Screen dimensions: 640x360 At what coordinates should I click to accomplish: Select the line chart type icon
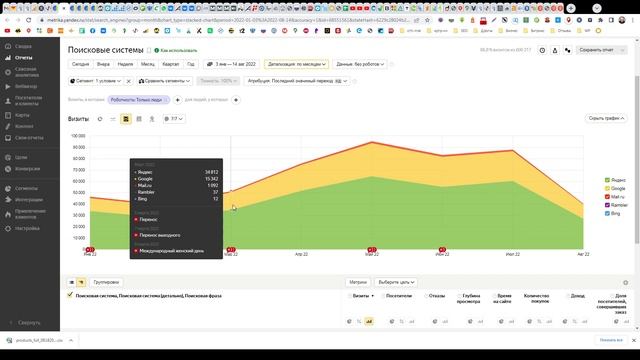(113, 119)
